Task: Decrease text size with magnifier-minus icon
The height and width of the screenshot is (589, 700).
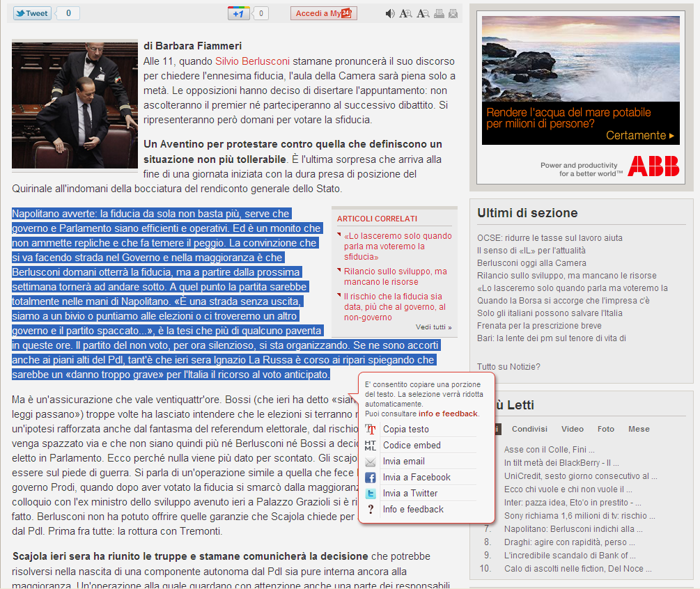Action: [423, 14]
